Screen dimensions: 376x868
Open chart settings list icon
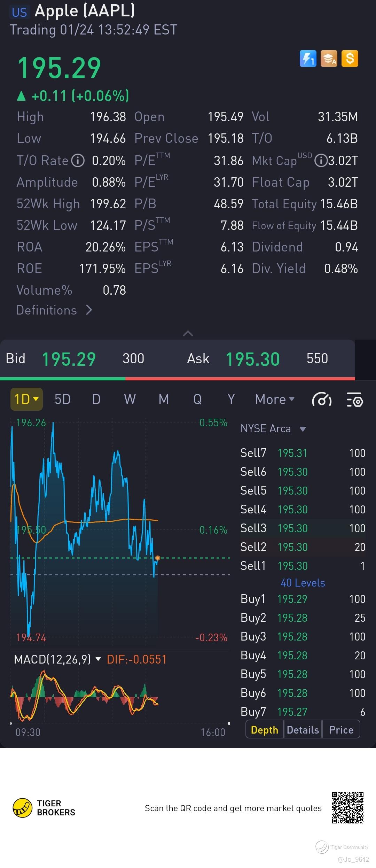point(355,400)
